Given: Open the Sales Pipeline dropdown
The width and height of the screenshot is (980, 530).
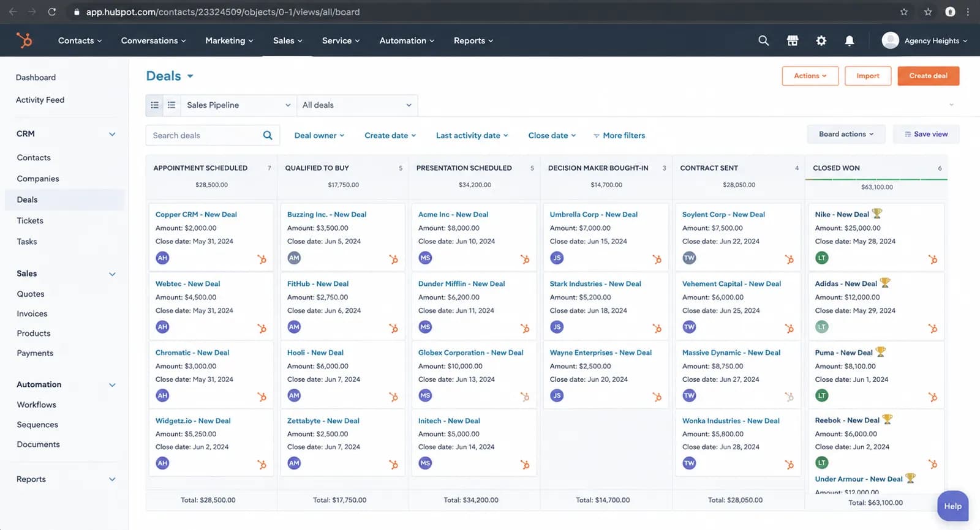Looking at the screenshot, I should 238,105.
